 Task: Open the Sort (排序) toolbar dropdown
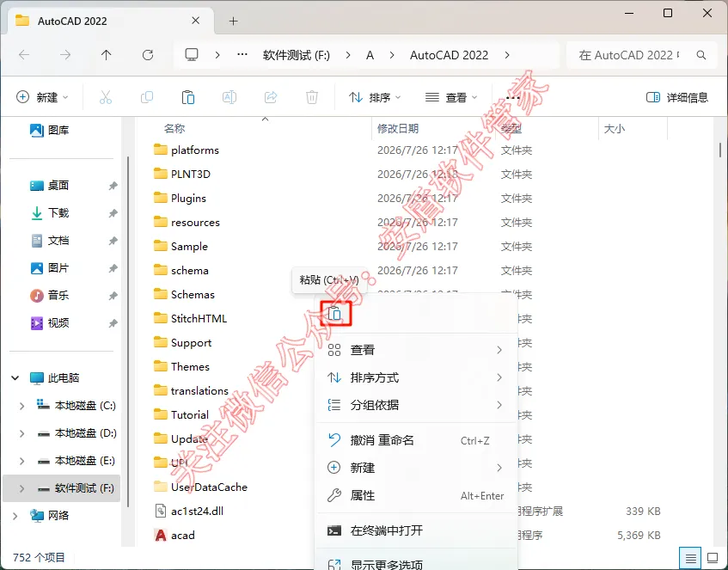(x=375, y=97)
